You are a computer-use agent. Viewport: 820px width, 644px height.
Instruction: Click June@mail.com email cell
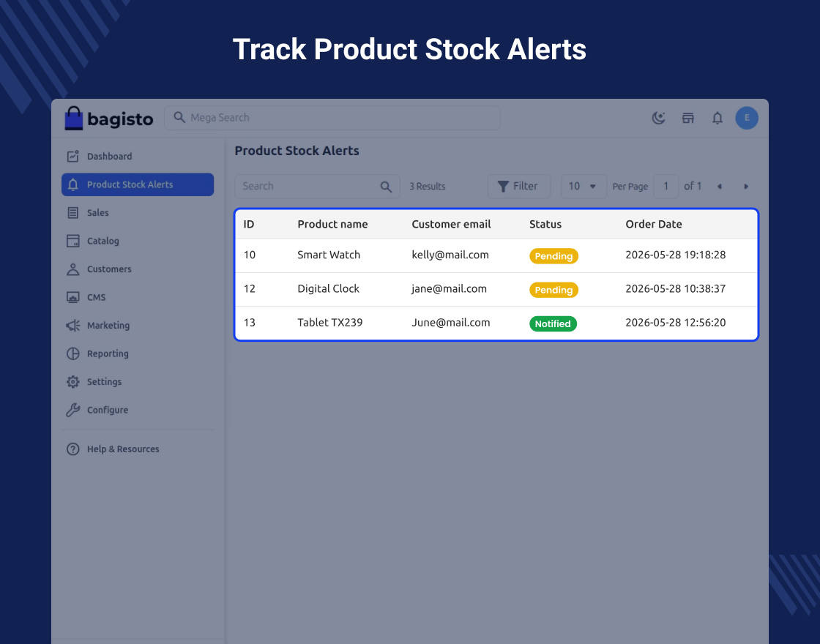coord(451,323)
